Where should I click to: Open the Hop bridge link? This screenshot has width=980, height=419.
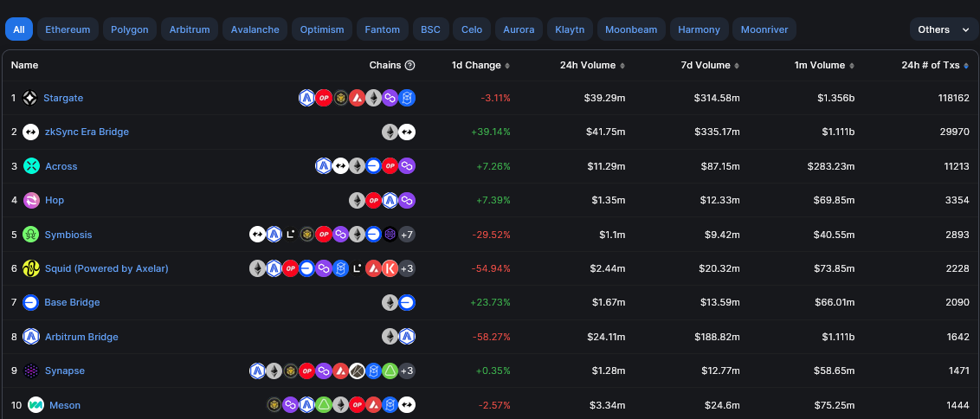click(x=55, y=200)
